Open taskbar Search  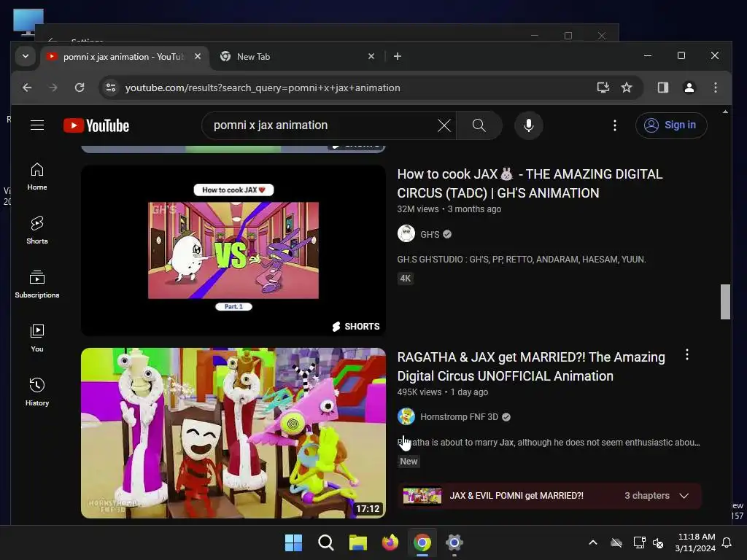[326, 542]
